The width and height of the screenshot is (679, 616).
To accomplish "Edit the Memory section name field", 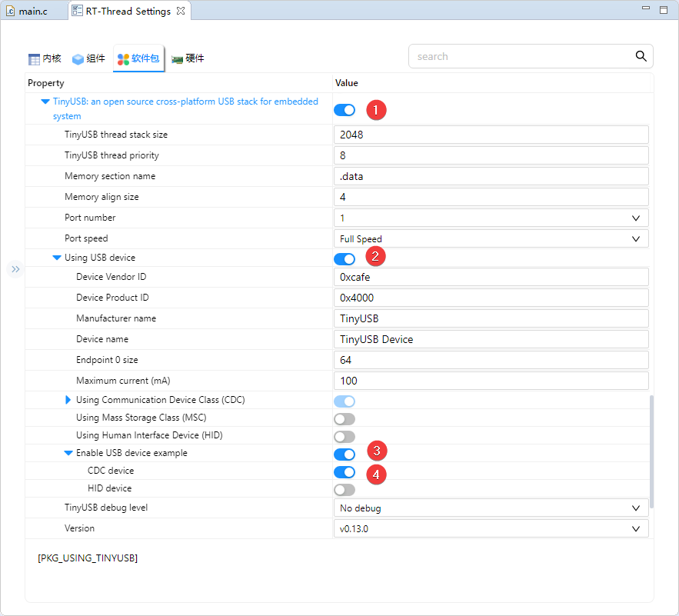I will (x=491, y=176).
